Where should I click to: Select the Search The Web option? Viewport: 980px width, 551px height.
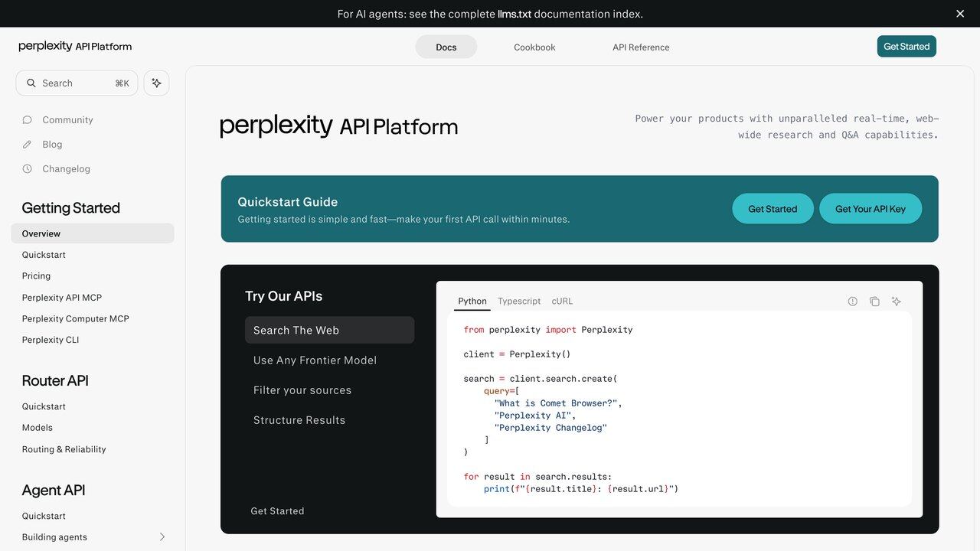coord(329,331)
